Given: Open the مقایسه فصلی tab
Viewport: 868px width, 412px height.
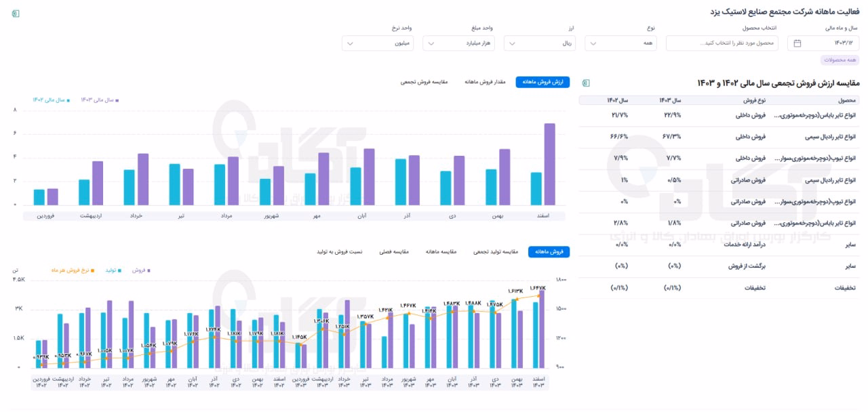Looking at the screenshot, I should (x=393, y=251).
